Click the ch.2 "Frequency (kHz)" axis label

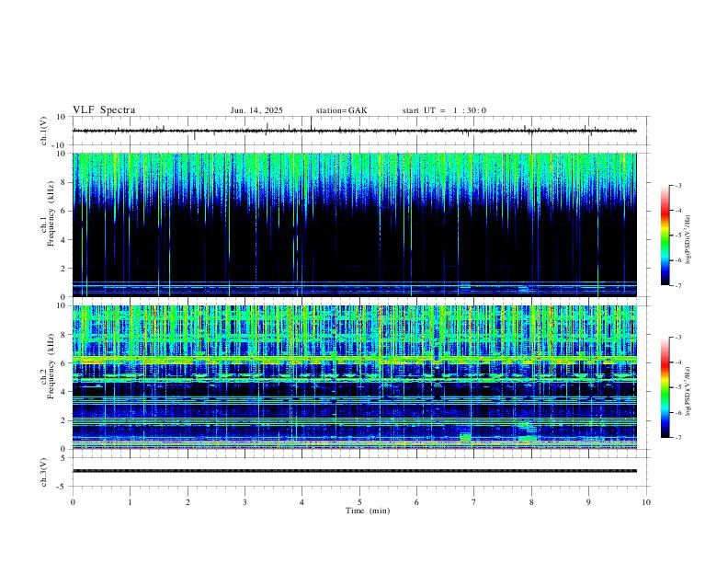(x=51, y=366)
